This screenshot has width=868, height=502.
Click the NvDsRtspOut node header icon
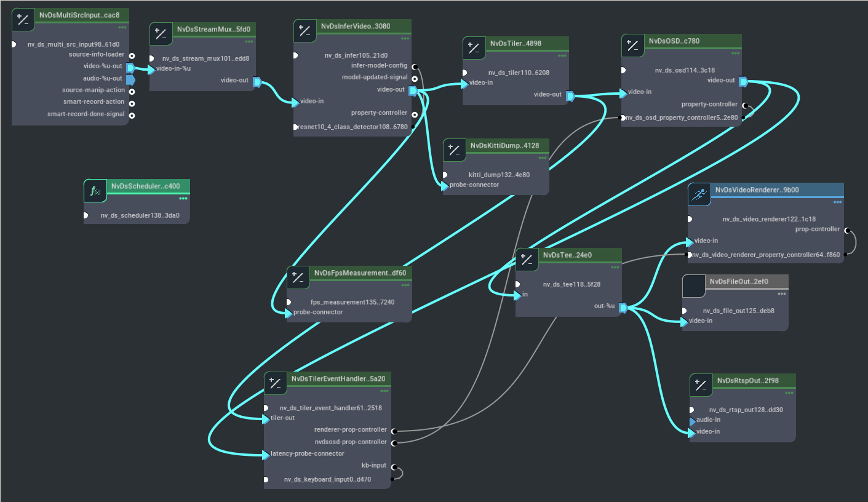[701, 385]
